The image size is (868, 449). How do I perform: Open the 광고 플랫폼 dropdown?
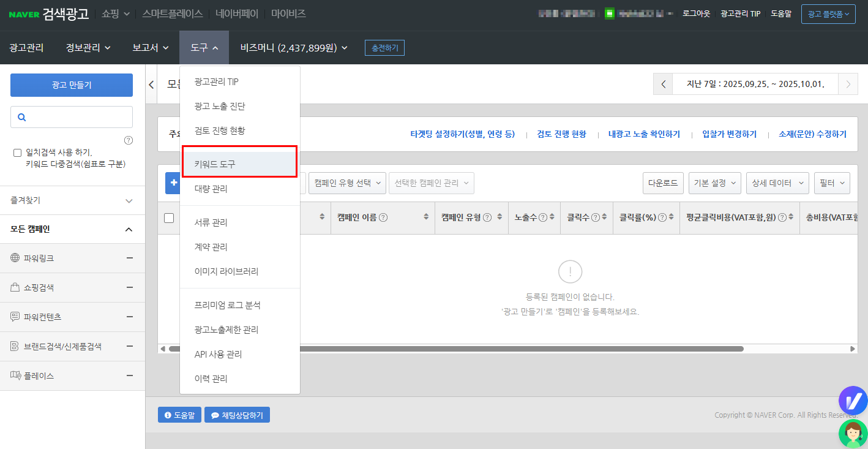(x=828, y=13)
